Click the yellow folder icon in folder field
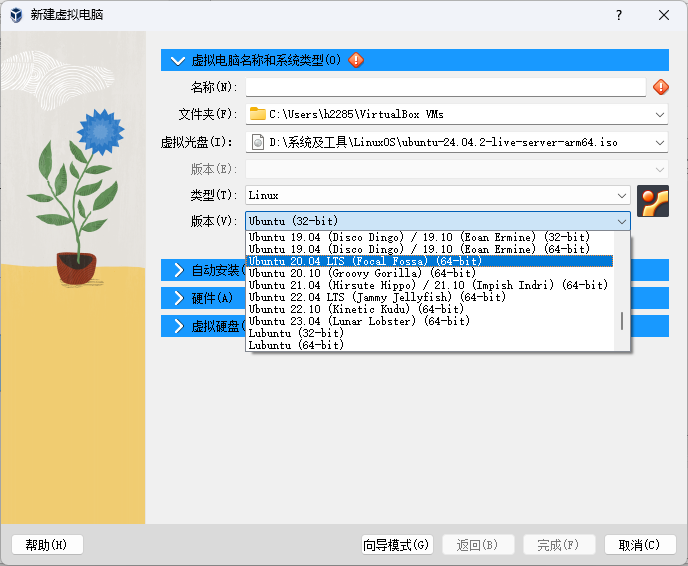The width and height of the screenshot is (688, 566). point(258,115)
